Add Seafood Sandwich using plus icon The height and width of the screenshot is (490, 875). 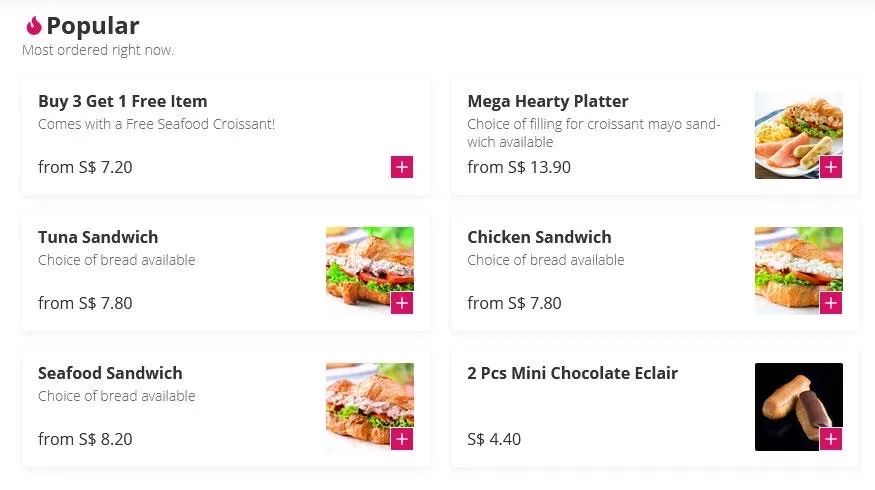(x=402, y=439)
